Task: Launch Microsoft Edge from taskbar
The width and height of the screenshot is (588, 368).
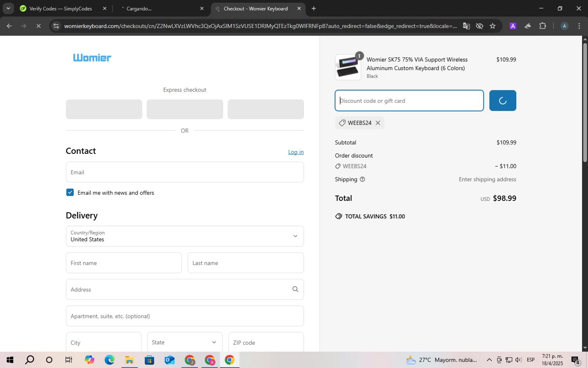Action: pos(109,360)
